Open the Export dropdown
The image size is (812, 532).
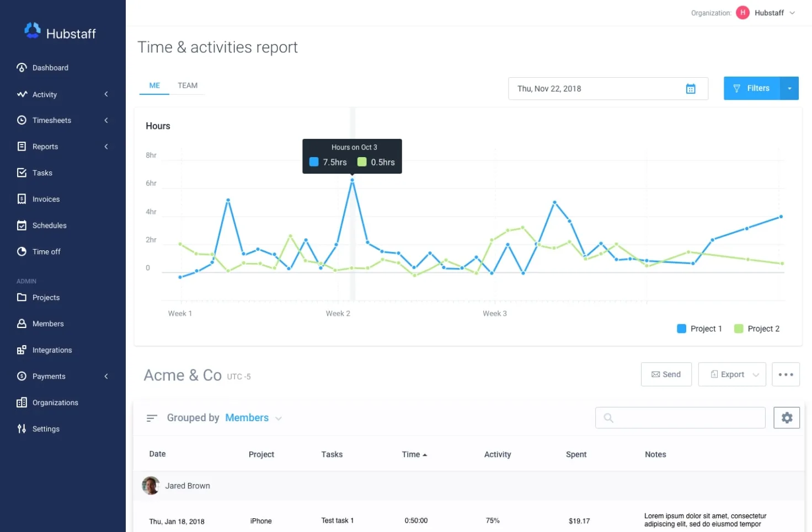tap(731, 374)
